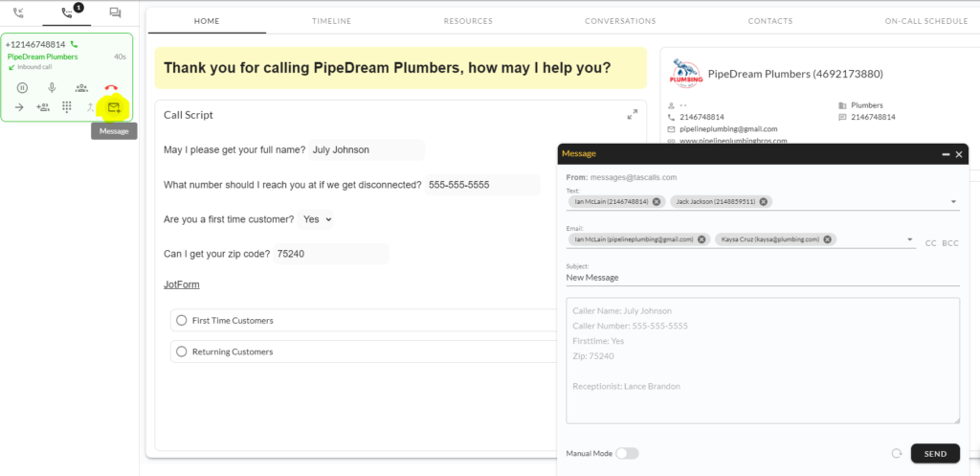This screenshot has height=476, width=980.
Task: Open the conference participants icon
Action: (82, 88)
